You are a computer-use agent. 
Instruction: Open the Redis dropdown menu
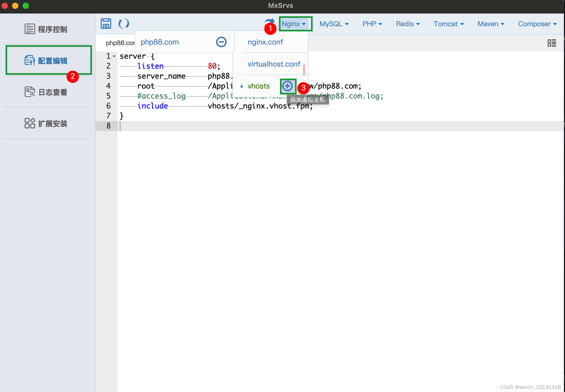pos(408,24)
